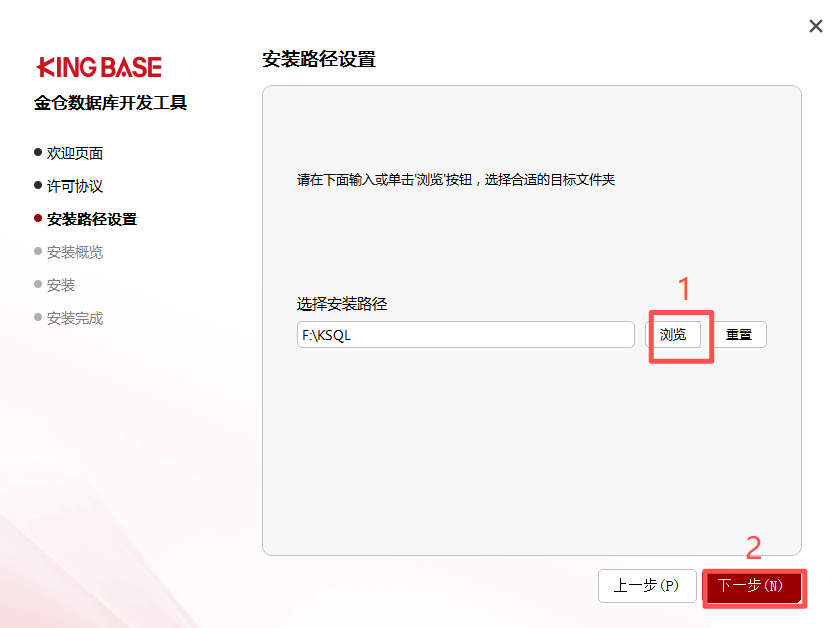
Task: Open folder browser with 浏览 button
Action: coord(673,335)
